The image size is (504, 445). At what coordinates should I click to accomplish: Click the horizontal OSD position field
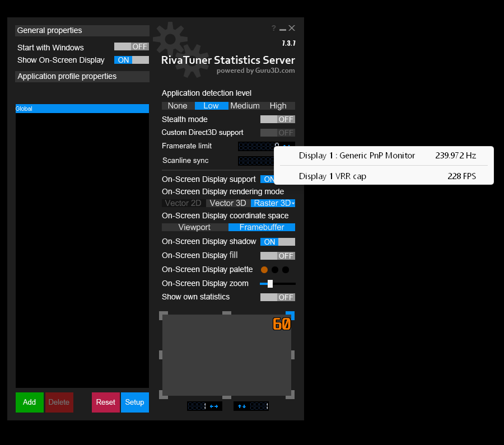(197, 406)
